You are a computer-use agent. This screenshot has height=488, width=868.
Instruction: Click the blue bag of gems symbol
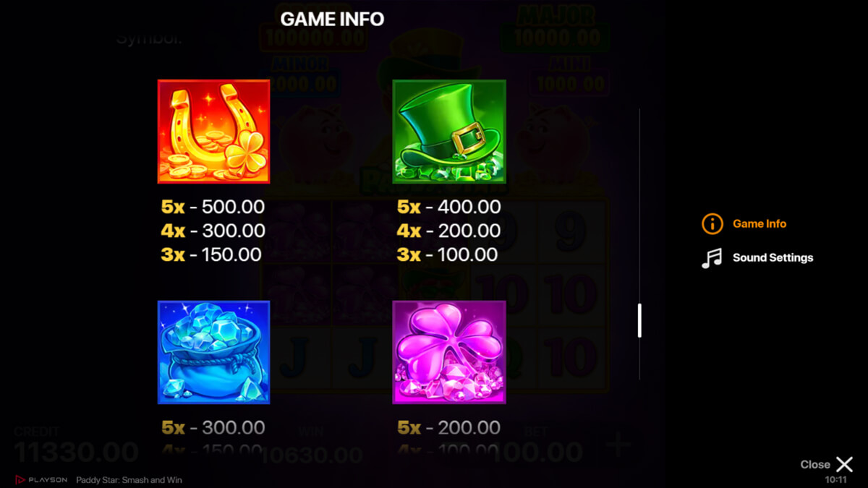coord(213,352)
